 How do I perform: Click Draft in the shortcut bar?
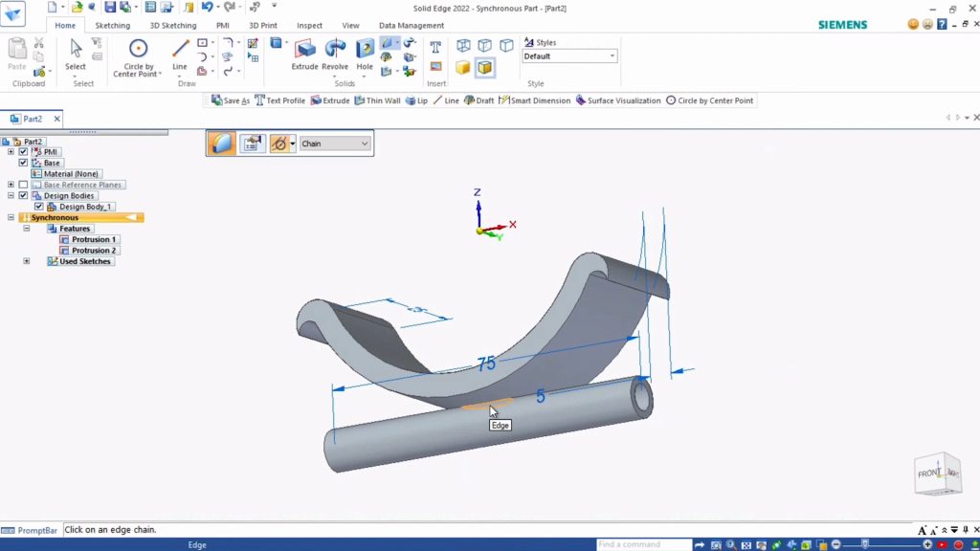point(479,100)
